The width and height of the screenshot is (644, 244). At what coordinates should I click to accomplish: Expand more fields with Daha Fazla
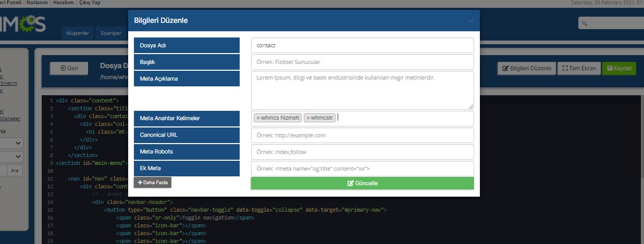coord(153,183)
